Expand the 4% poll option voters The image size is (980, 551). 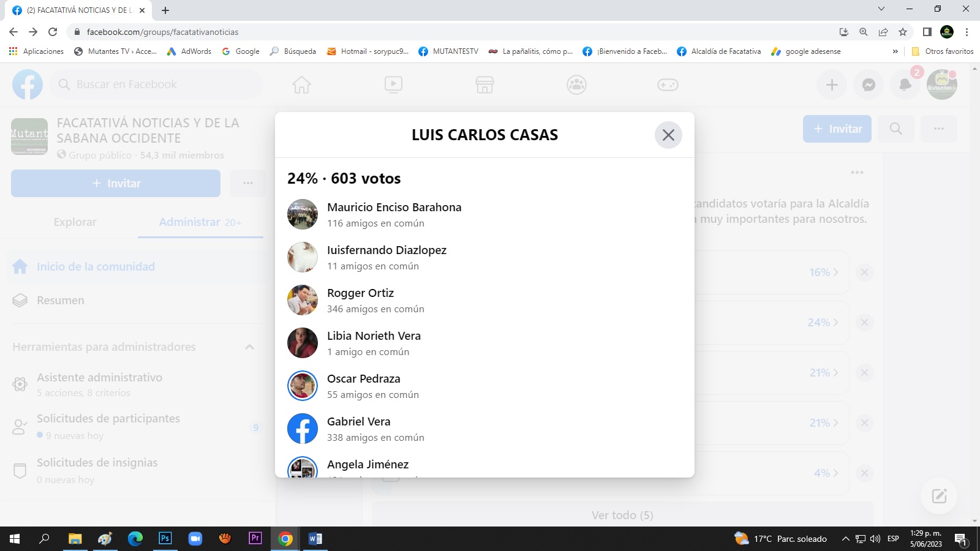pos(826,473)
